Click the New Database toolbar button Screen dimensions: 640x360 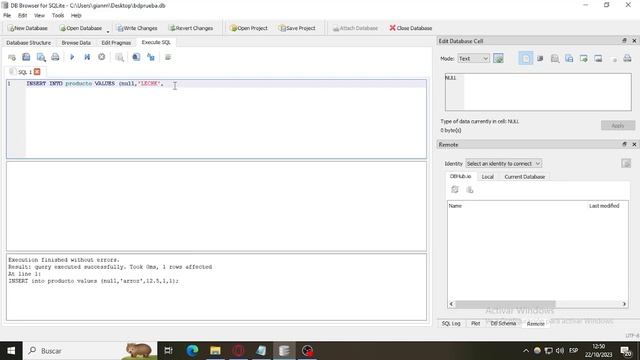28,28
